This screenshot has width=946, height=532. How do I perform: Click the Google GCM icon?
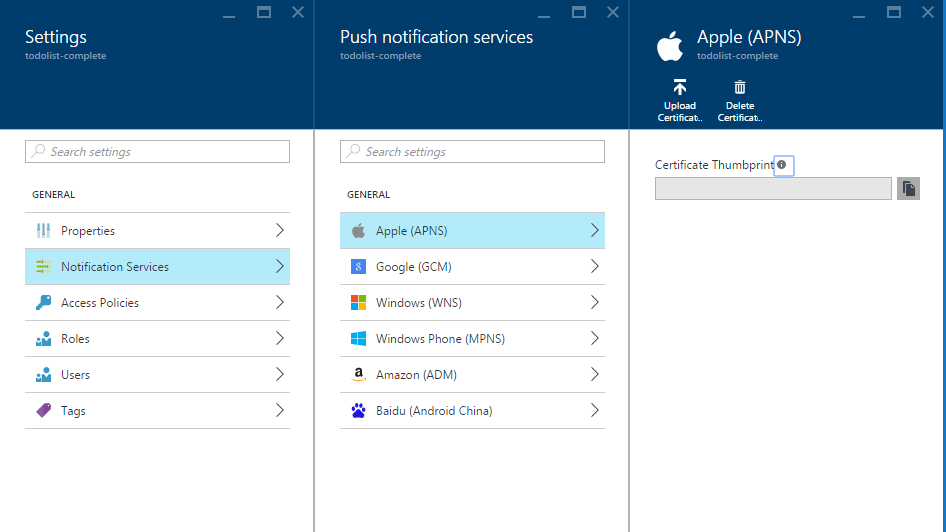tap(358, 267)
